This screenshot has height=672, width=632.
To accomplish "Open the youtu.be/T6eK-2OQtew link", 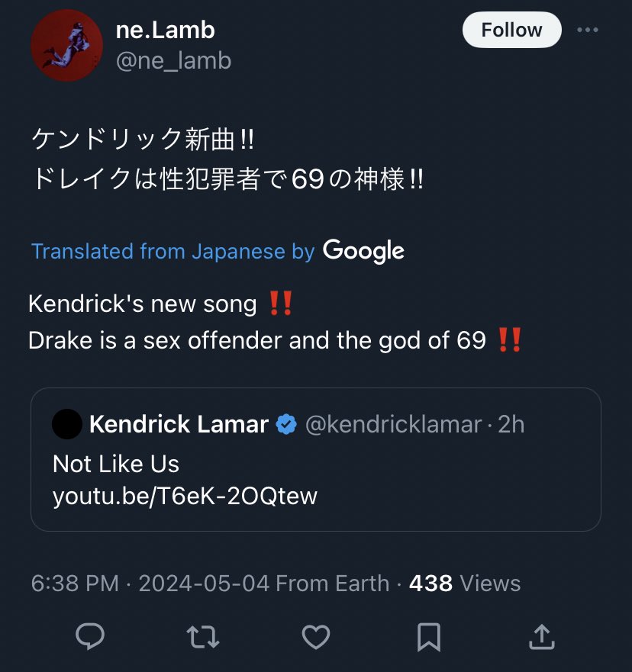I will [x=185, y=497].
